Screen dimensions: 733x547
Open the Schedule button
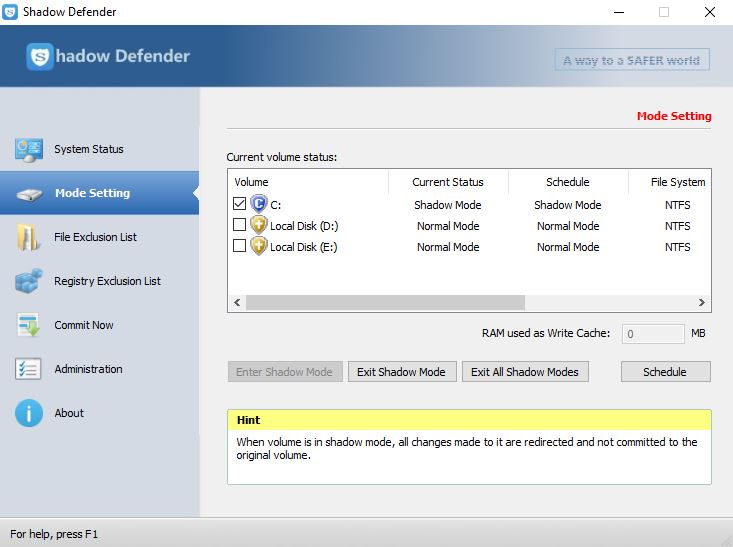(665, 372)
